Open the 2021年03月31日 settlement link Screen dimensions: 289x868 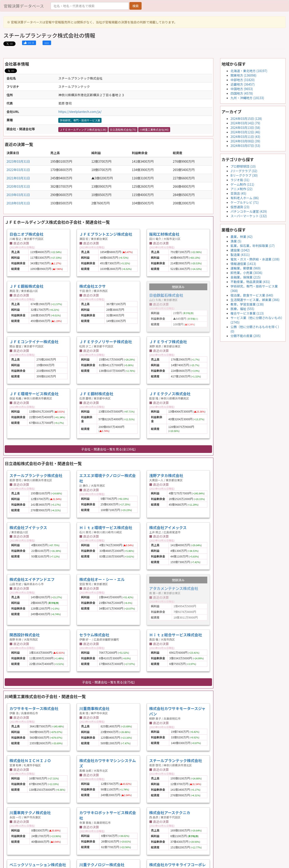point(18,178)
